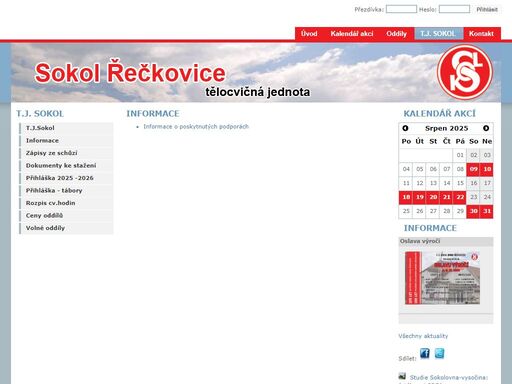Open Ceny oddílů sidebar item
The height and width of the screenshot is (384, 512).
[66, 216]
